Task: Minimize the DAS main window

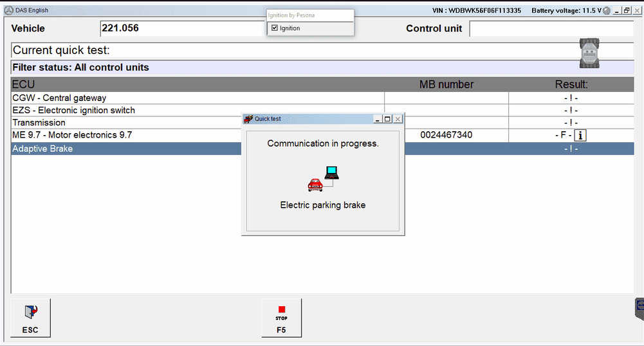Action: (617, 11)
